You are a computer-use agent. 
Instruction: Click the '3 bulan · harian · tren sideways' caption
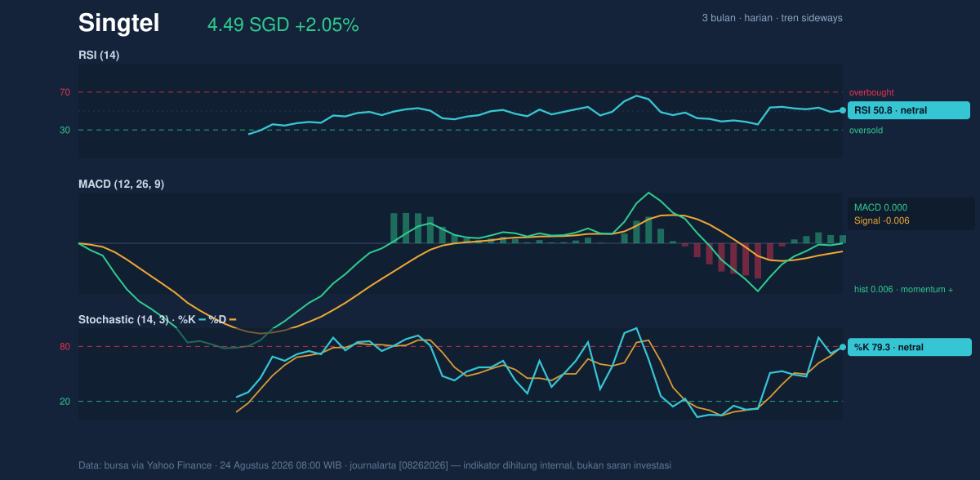click(x=772, y=18)
